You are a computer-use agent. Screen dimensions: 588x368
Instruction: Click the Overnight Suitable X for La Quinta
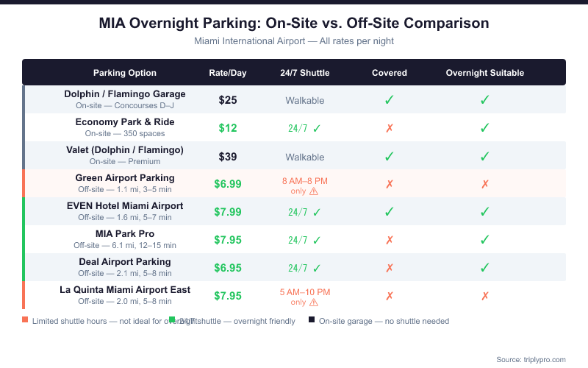[x=485, y=296]
